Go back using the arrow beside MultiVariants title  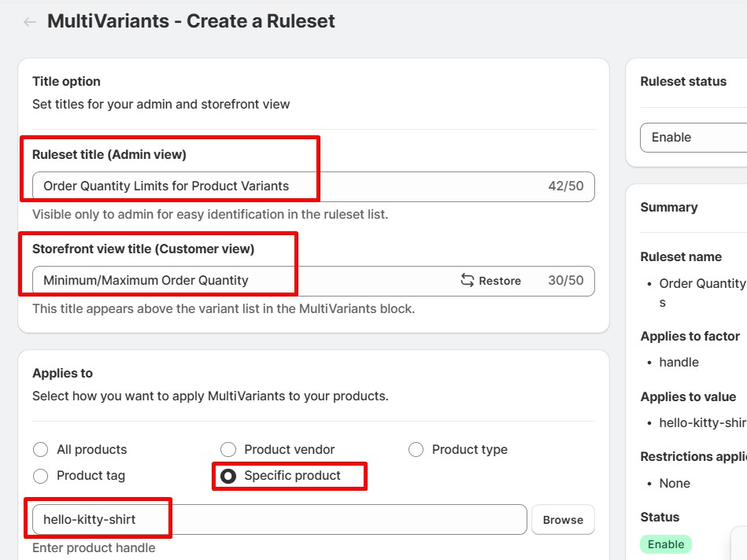pyautogui.click(x=30, y=22)
